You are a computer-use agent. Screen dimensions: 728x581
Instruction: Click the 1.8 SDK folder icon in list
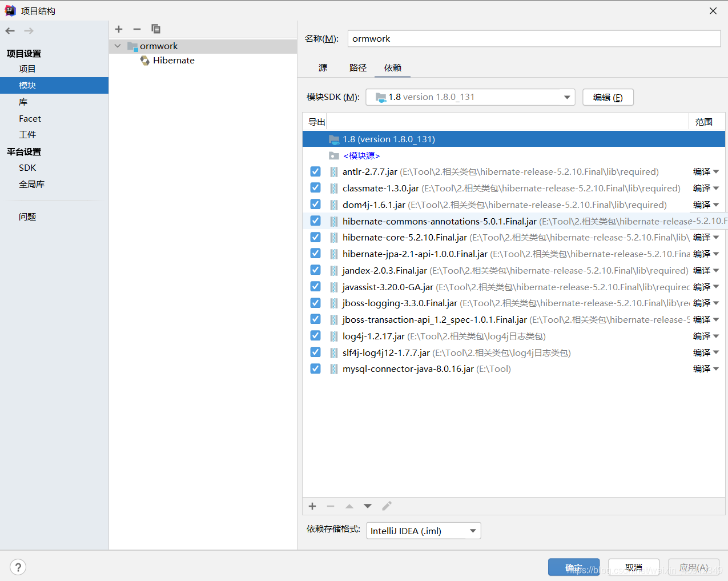(x=334, y=139)
